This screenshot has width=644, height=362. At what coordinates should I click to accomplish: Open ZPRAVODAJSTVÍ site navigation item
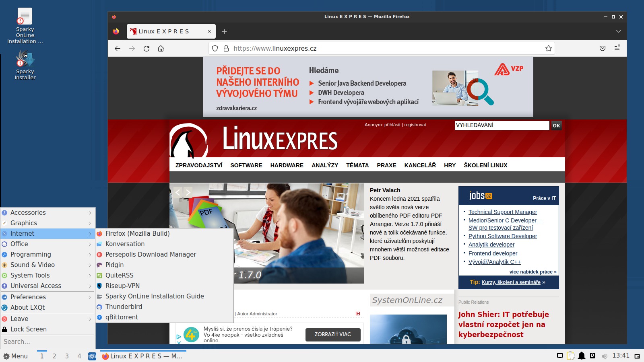coord(199,165)
